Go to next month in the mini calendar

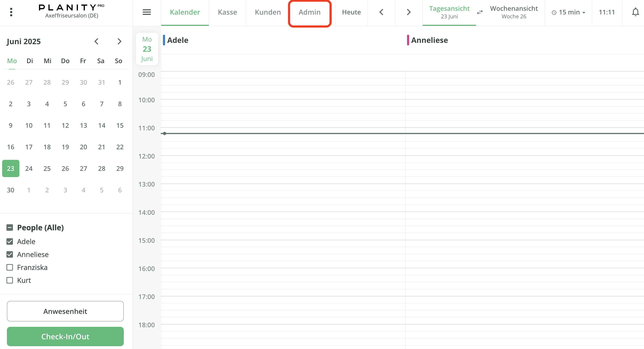tap(119, 41)
